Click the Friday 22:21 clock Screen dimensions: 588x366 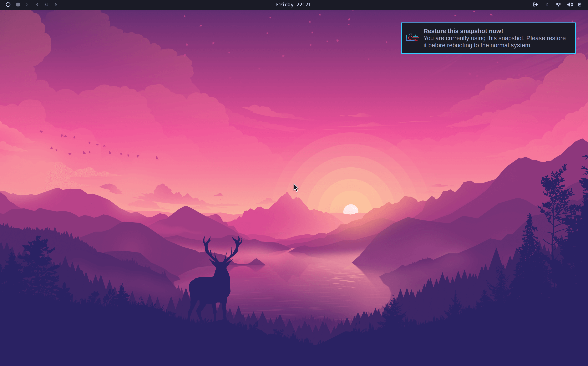(x=293, y=5)
